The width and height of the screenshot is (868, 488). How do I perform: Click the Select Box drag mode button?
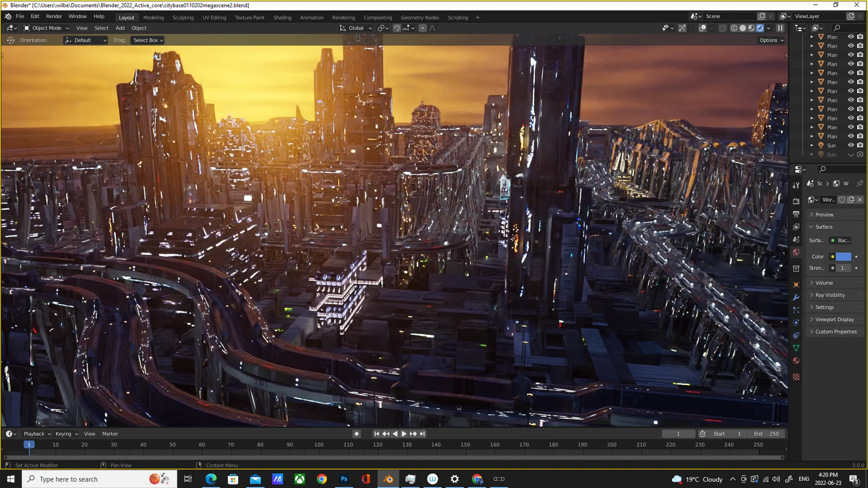coord(147,40)
